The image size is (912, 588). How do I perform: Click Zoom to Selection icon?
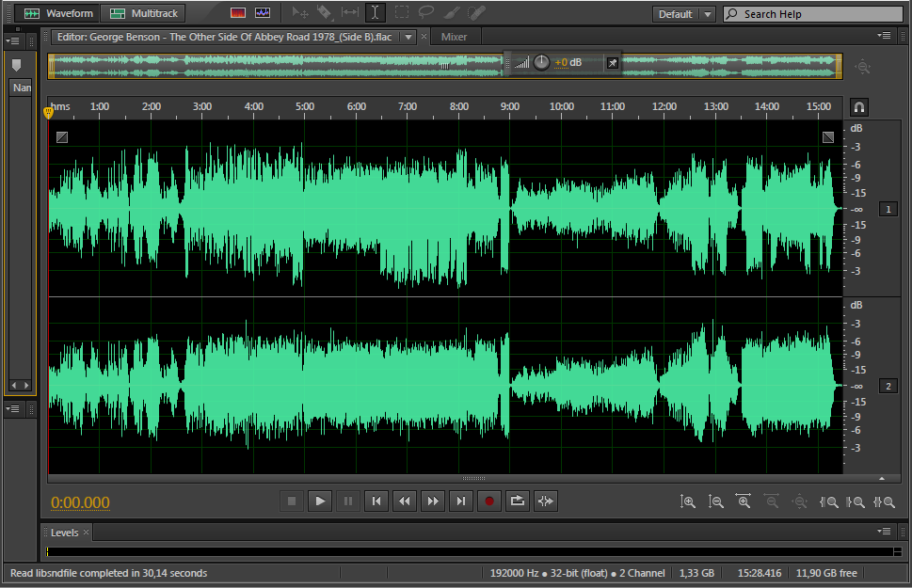pos(884,502)
